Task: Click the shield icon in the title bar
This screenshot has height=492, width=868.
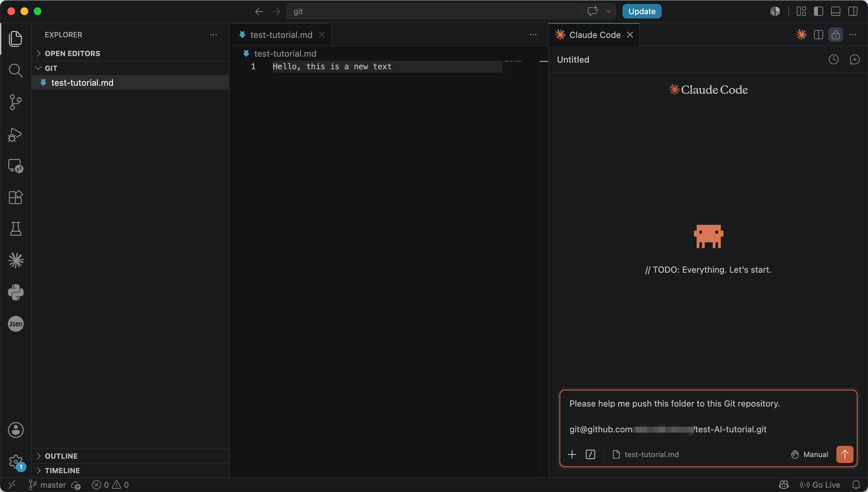Action: click(x=775, y=12)
